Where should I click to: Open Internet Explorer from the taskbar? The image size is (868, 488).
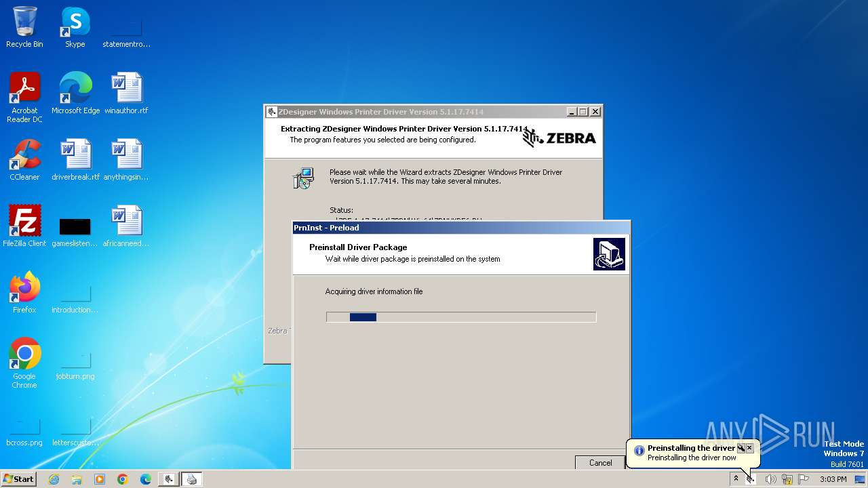coord(54,479)
